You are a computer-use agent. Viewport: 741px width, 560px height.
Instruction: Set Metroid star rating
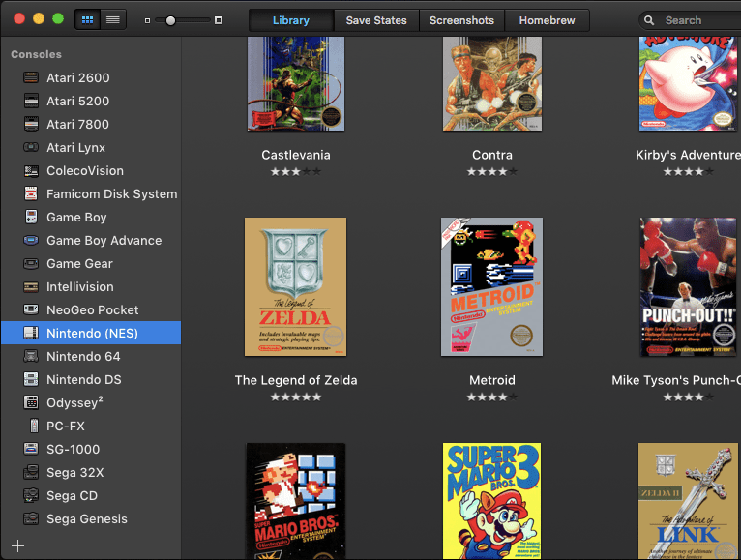492,397
